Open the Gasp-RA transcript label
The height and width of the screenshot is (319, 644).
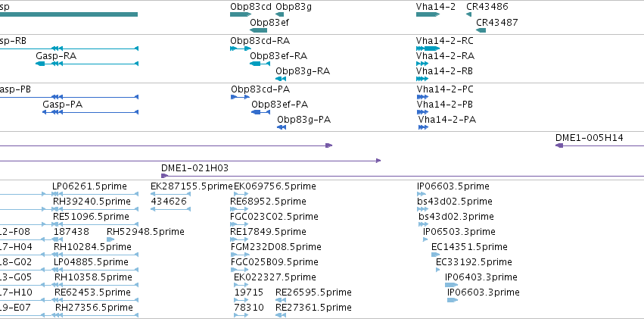click(x=56, y=56)
